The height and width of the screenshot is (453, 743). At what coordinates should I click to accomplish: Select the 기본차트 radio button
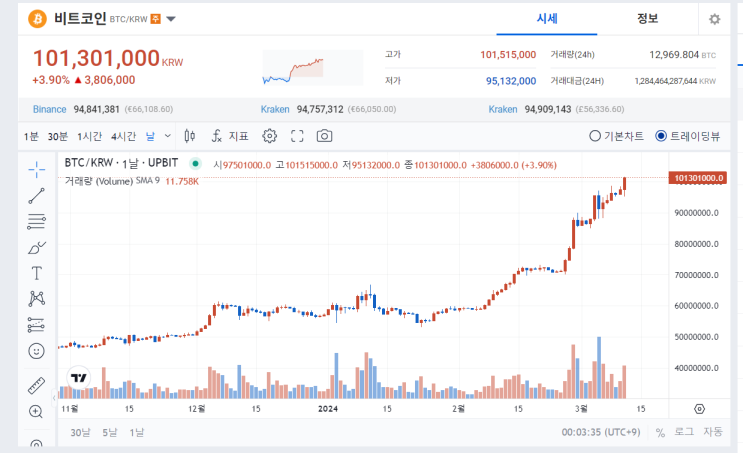pos(595,136)
